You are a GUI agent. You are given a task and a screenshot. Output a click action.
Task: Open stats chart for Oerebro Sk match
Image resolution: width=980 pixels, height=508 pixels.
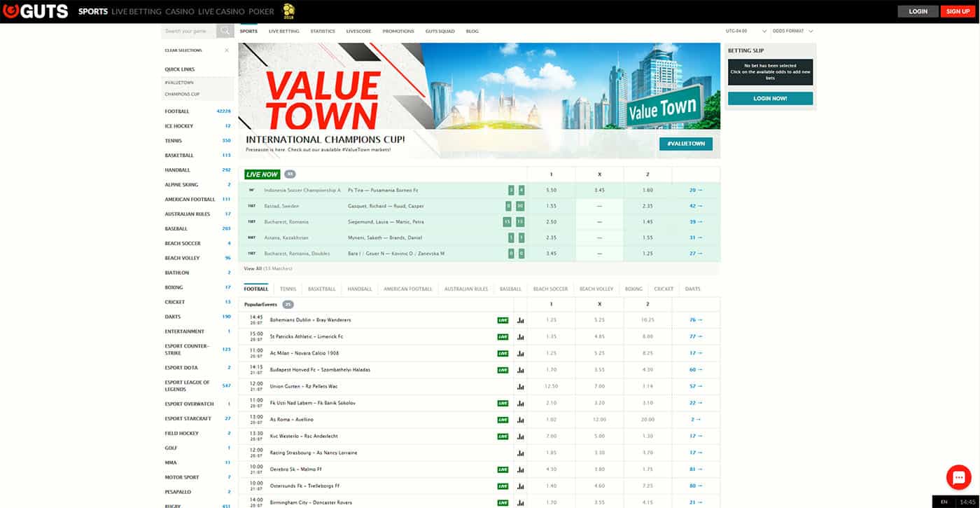pos(520,469)
